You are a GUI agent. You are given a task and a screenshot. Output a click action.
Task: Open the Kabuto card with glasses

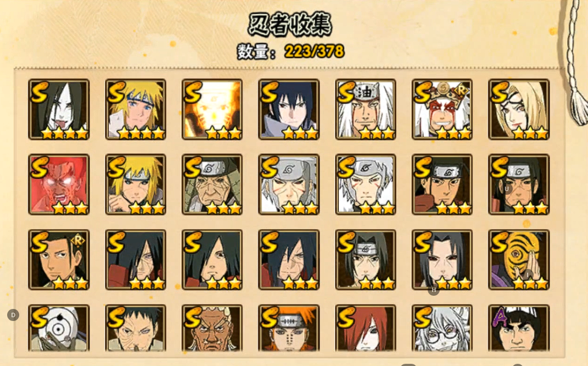(x=442, y=328)
